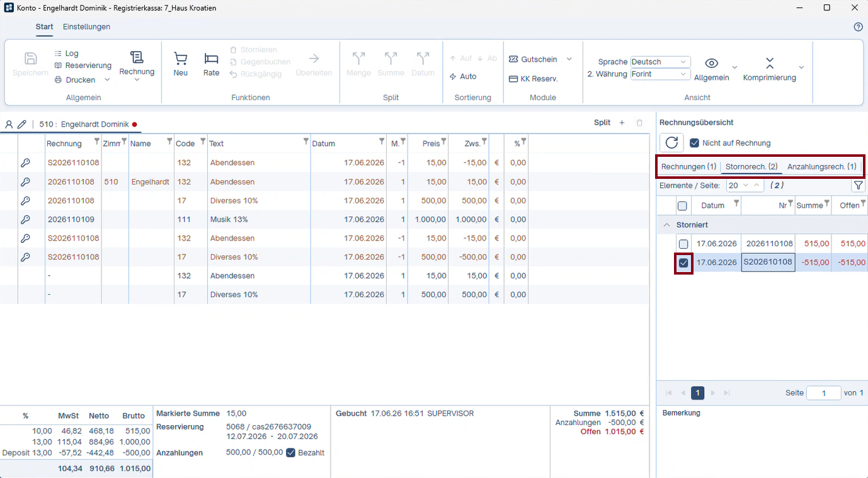Open the Anzahlungsrech. (1) tab
The width and height of the screenshot is (868, 478).
pyautogui.click(x=821, y=167)
